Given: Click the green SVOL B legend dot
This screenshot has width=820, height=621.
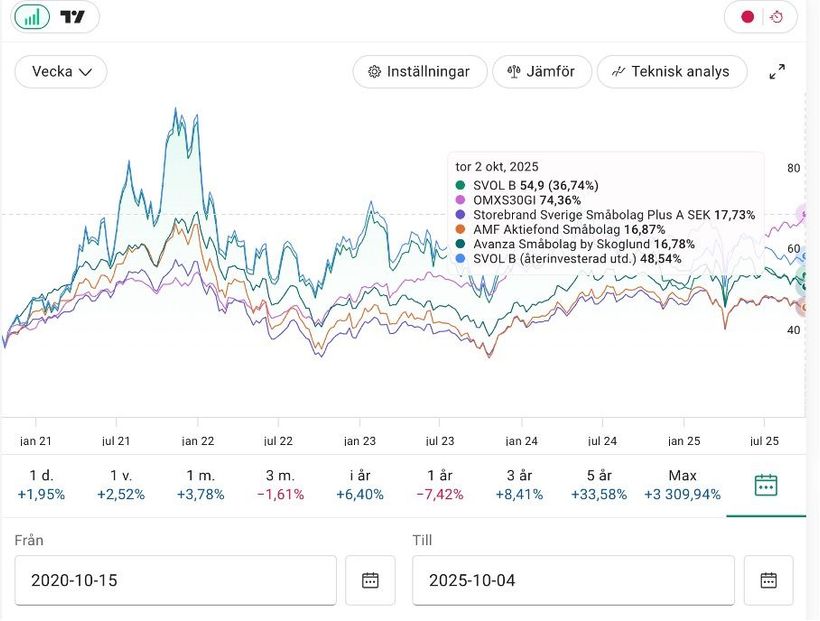Looking at the screenshot, I should click(460, 186).
